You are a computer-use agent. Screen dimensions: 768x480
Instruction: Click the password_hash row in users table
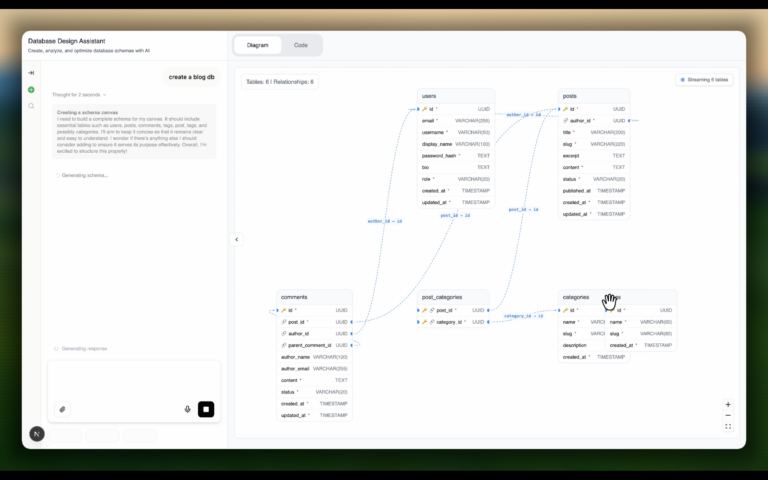456,156
